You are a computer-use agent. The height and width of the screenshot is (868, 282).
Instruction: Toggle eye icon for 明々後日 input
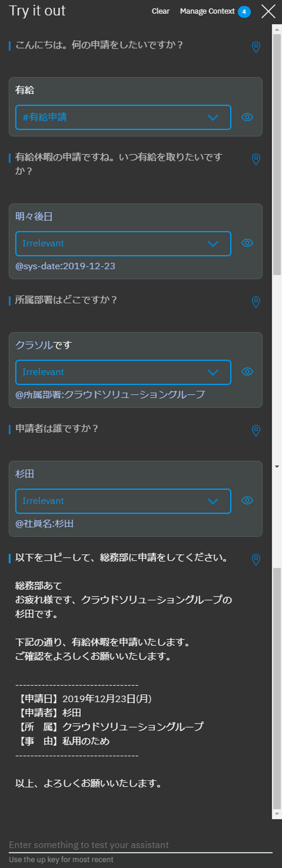click(x=247, y=243)
